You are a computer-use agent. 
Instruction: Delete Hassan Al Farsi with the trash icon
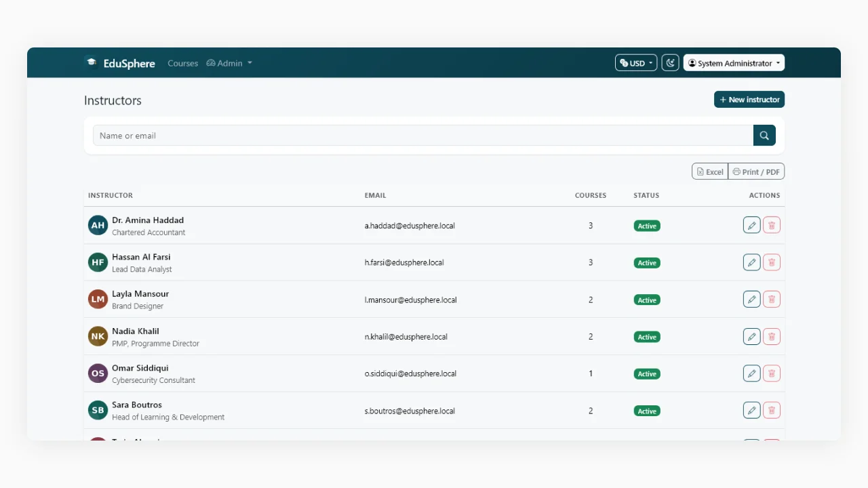772,262
